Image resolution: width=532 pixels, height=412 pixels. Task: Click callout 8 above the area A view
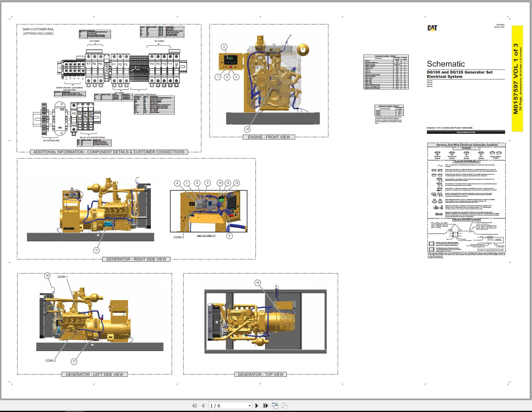(197, 183)
